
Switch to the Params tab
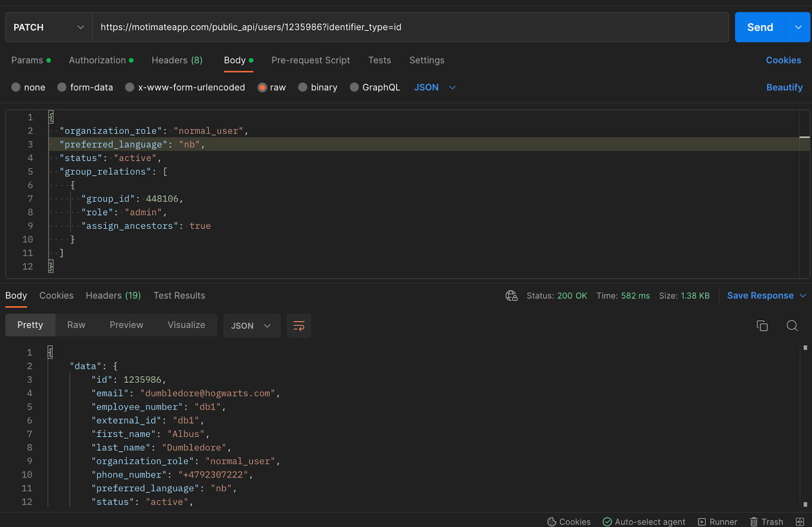click(x=31, y=60)
